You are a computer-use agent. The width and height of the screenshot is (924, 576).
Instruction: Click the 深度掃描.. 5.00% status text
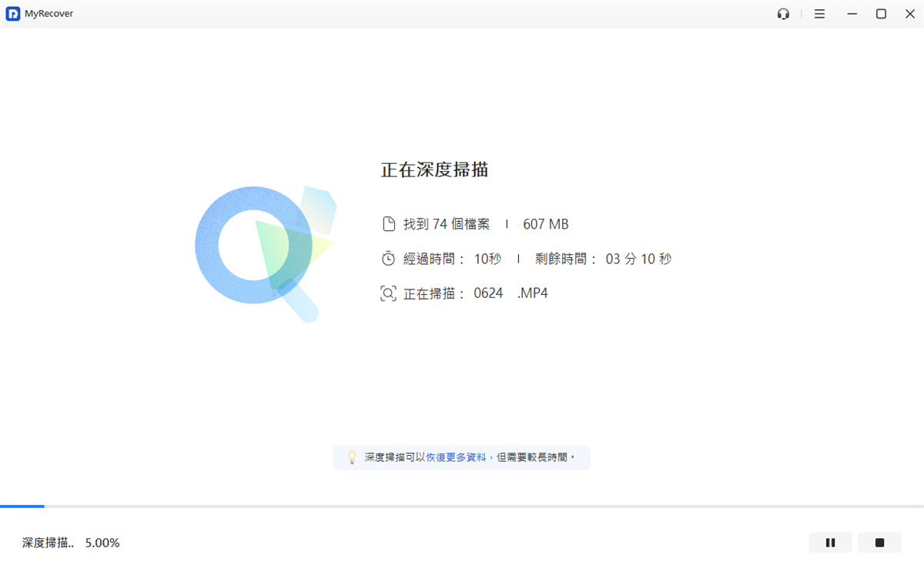coord(71,543)
